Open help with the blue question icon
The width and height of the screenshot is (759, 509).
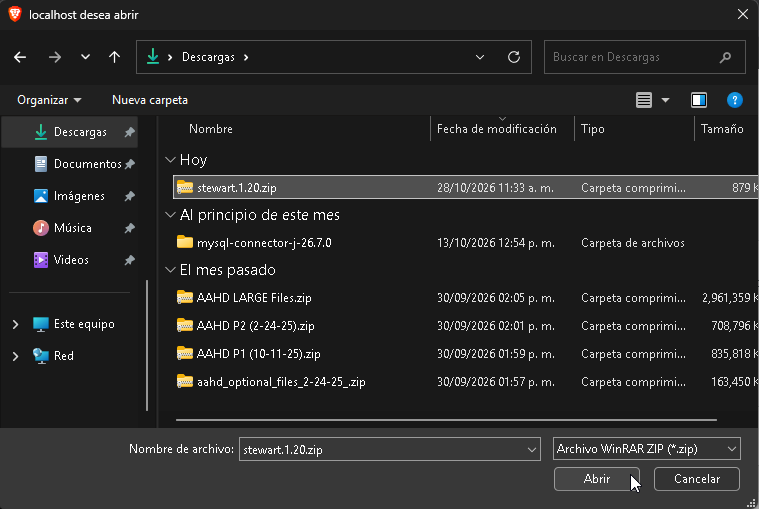pos(734,100)
